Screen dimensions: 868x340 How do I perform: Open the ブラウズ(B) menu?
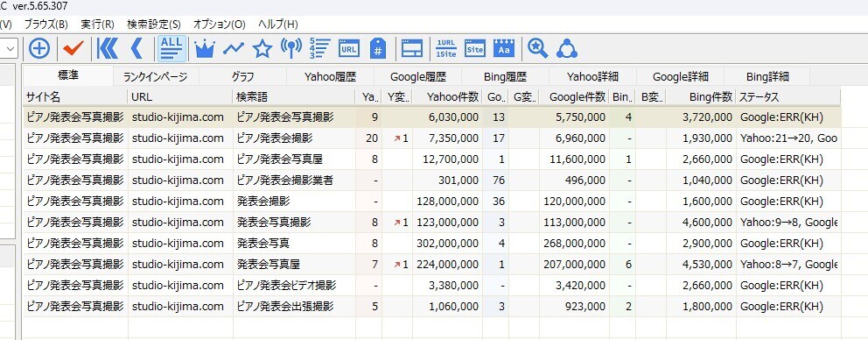(x=46, y=25)
